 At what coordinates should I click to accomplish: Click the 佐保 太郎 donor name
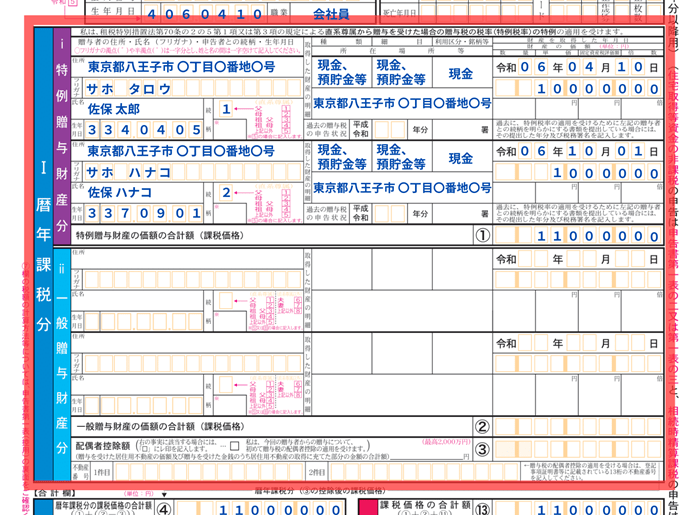115,108
